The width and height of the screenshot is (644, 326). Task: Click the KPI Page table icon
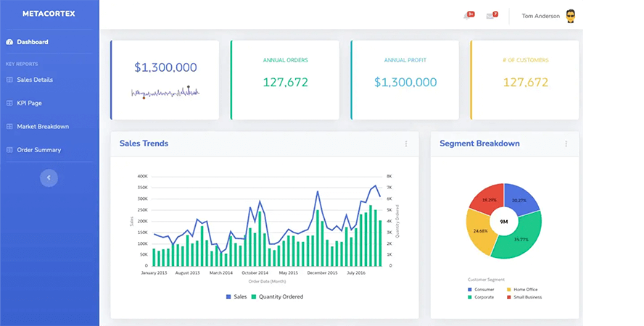[x=9, y=103]
